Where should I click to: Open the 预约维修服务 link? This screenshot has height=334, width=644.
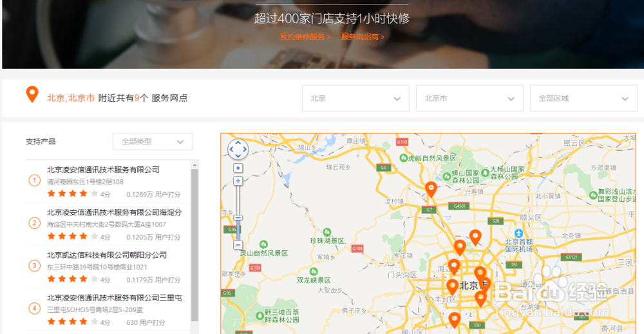pyautogui.click(x=305, y=37)
